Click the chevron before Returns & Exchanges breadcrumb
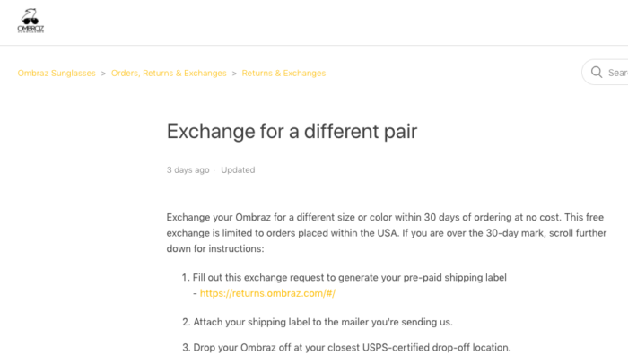Image resolution: width=628 pixels, height=364 pixels. [x=234, y=74]
